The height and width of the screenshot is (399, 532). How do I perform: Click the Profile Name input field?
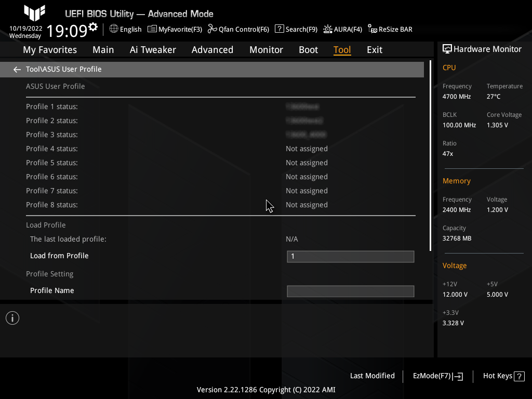pyautogui.click(x=350, y=291)
